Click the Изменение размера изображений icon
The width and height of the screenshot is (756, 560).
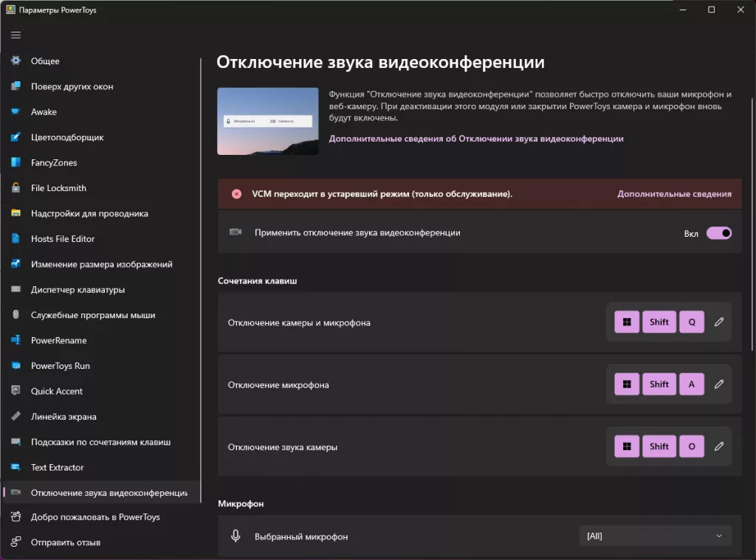[x=16, y=263]
